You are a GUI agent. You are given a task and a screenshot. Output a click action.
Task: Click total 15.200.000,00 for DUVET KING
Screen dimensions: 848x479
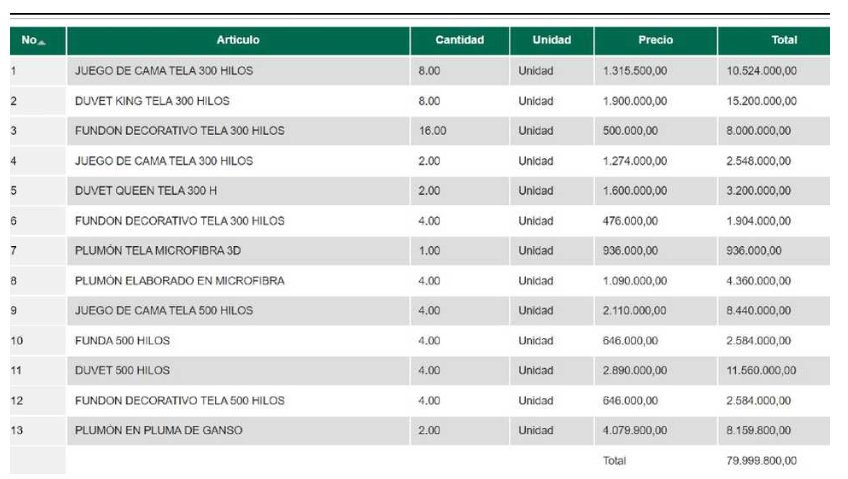tap(761, 101)
